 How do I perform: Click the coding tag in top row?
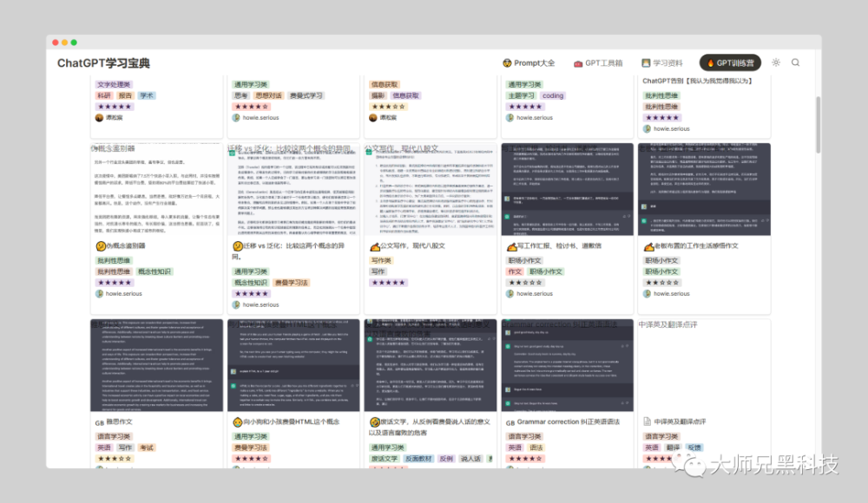[552, 95]
